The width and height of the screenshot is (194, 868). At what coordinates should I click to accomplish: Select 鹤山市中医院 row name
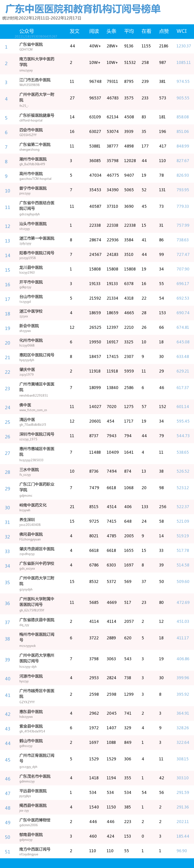[x=31, y=741]
